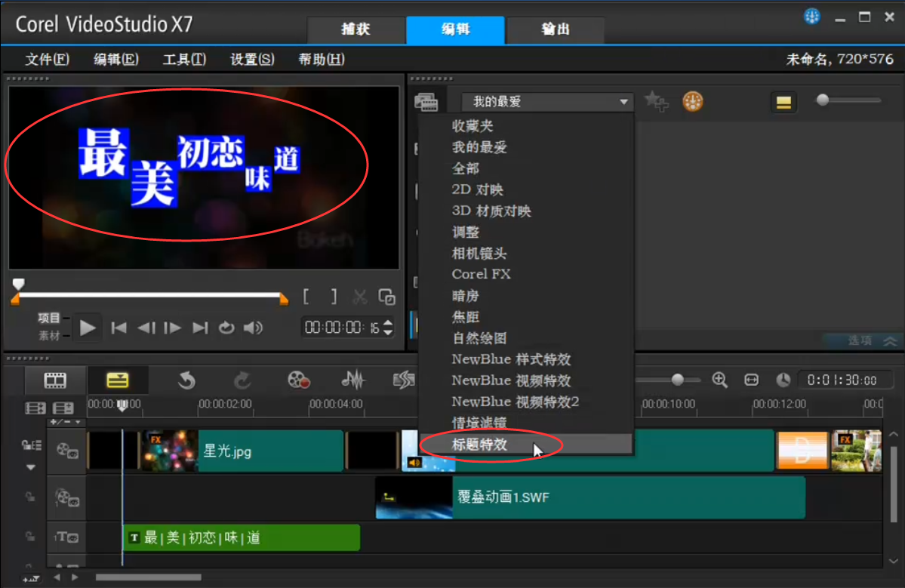
Task: Adjust the library thumbnail size slider
Action: [x=823, y=100]
